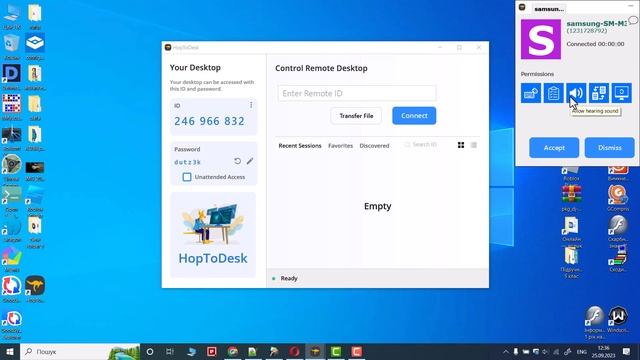Open the notification center icon
Screen dimensions: 640x360
(x=626, y=351)
